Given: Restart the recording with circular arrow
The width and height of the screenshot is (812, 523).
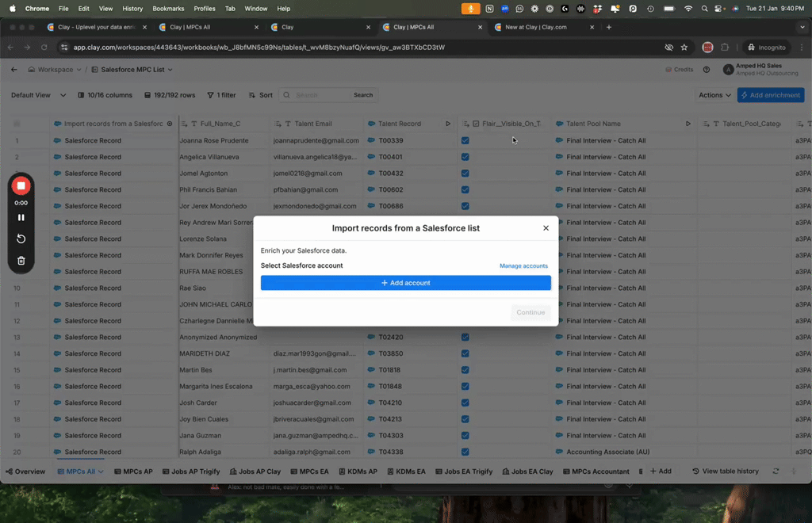Looking at the screenshot, I should pos(21,239).
